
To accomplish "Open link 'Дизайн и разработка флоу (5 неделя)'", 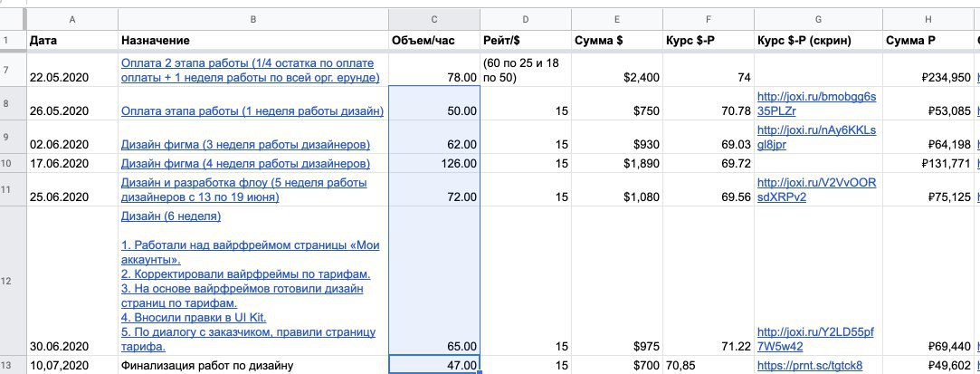I will click(x=243, y=190).
